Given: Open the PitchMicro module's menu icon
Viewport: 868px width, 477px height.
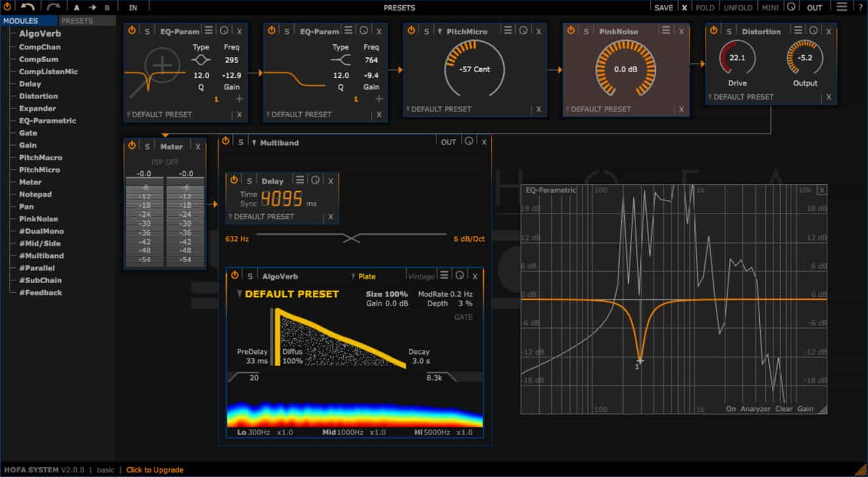Looking at the screenshot, I should click(508, 31).
